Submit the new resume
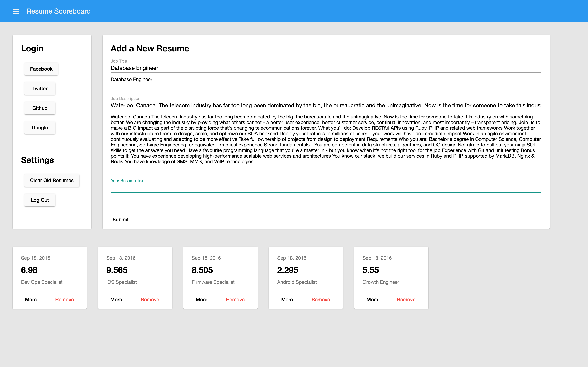 coord(121,220)
